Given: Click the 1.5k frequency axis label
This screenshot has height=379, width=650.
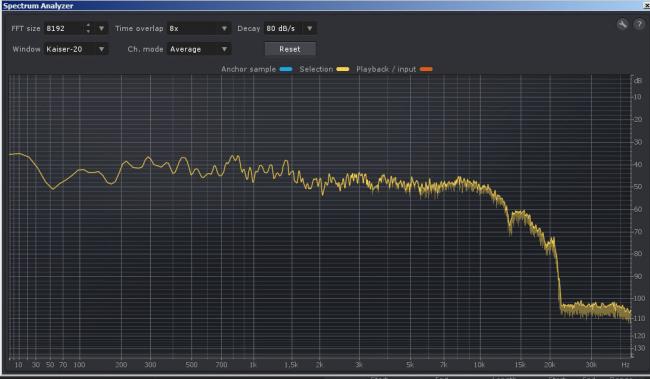Looking at the screenshot, I should pos(291,365).
